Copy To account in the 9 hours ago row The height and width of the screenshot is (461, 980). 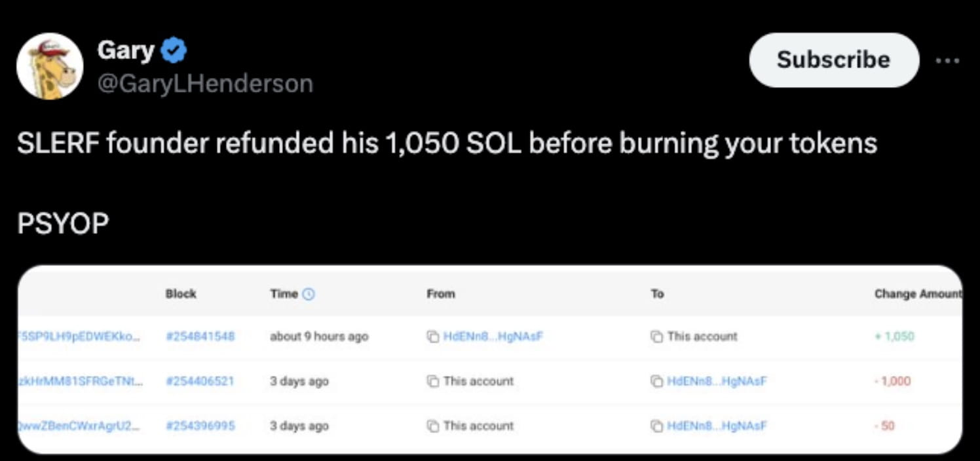tap(656, 337)
